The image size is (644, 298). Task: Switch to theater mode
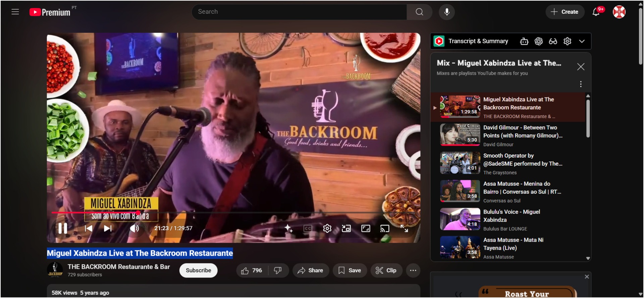pos(366,228)
